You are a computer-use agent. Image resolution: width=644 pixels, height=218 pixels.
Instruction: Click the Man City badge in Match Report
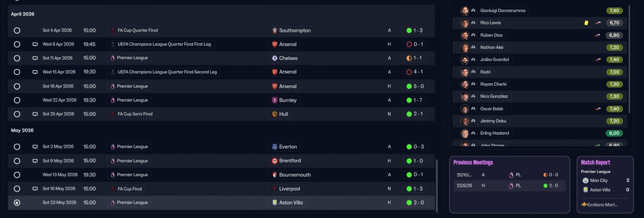coord(585,180)
